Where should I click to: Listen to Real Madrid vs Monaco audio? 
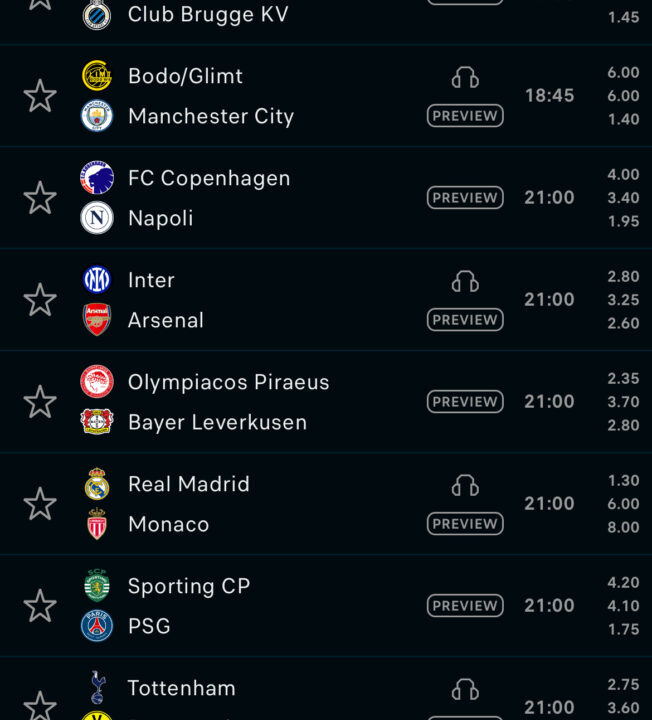[x=465, y=485]
